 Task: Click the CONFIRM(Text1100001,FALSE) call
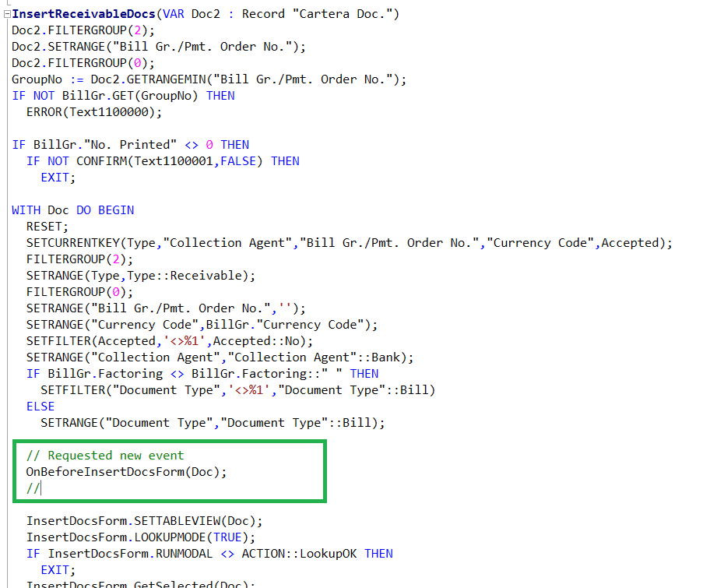coord(179,160)
